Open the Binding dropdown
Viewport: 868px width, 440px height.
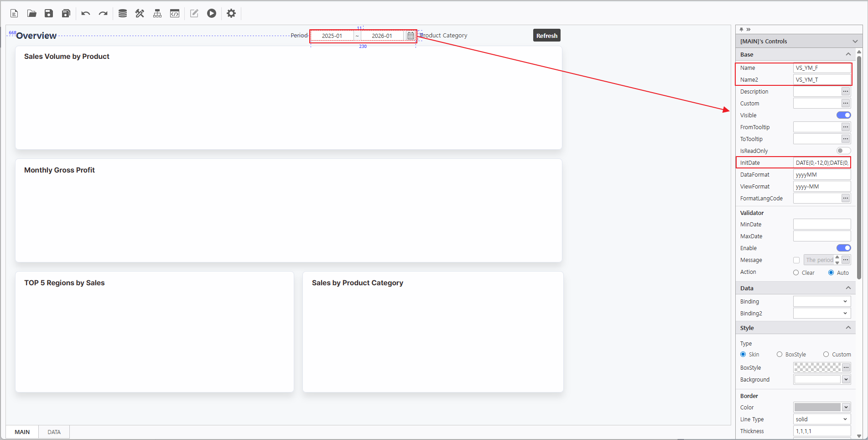point(822,301)
